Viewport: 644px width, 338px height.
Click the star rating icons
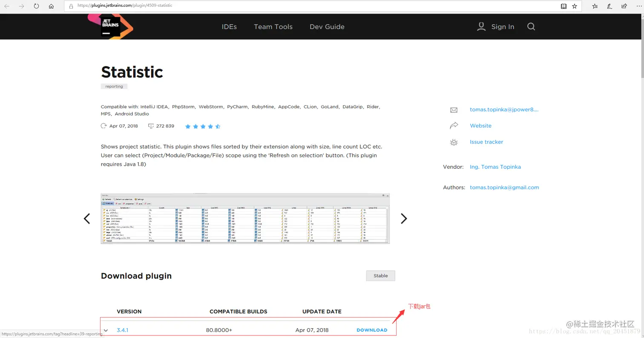pyautogui.click(x=203, y=126)
